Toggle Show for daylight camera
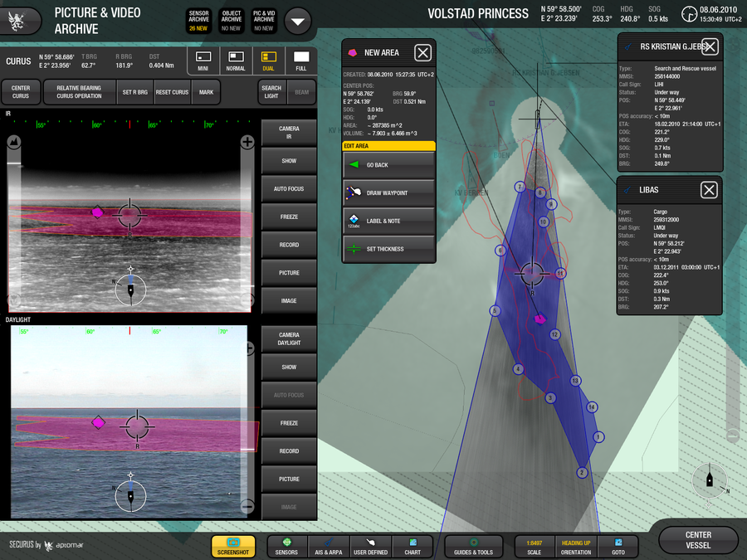Viewport: 747px width, 560px height. 289,368
